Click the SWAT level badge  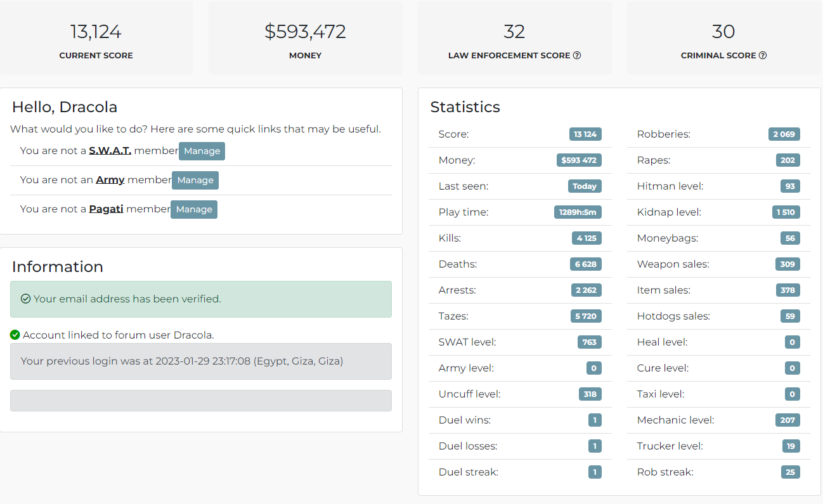click(x=590, y=342)
